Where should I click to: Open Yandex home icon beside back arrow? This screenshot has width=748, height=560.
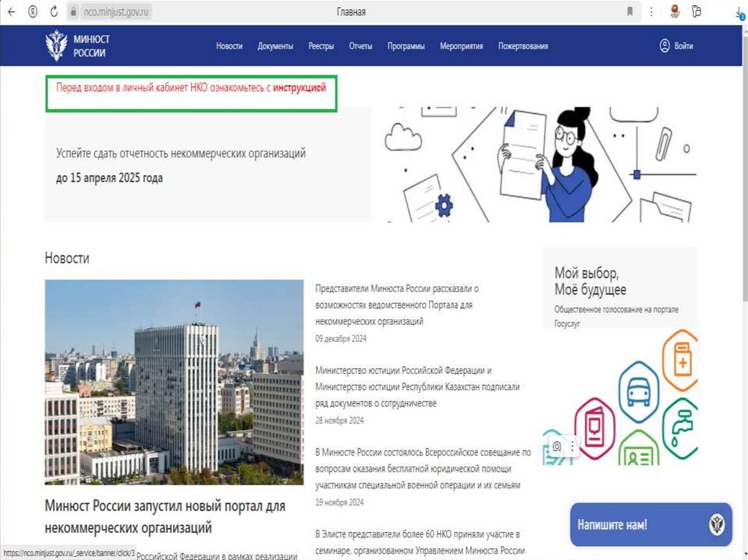click(32, 12)
